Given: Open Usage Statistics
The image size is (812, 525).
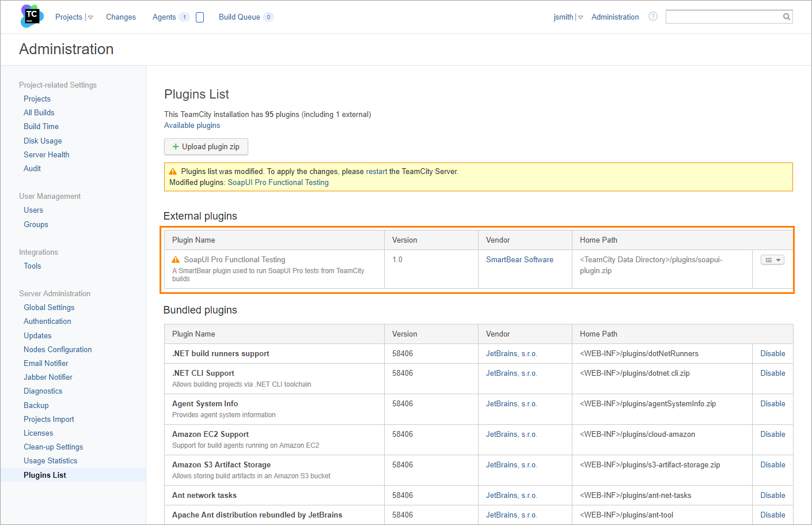Looking at the screenshot, I should coord(50,460).
